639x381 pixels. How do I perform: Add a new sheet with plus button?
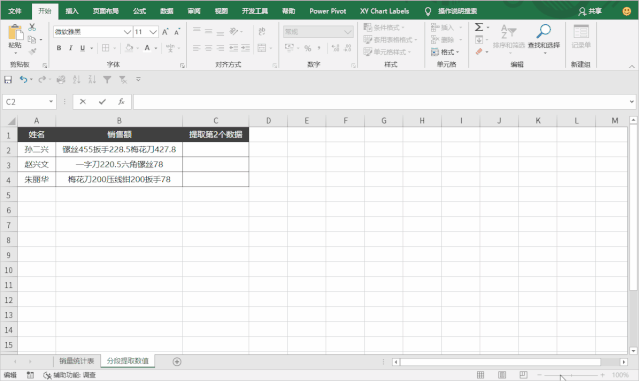coord(177,361)
